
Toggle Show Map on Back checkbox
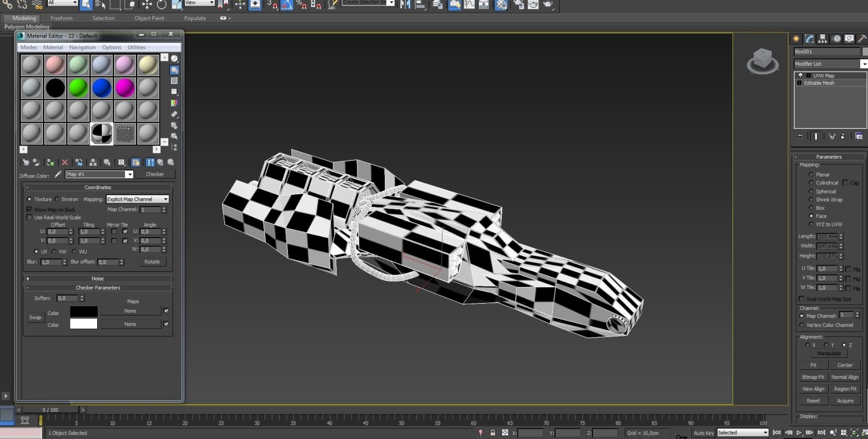[29, 209]
